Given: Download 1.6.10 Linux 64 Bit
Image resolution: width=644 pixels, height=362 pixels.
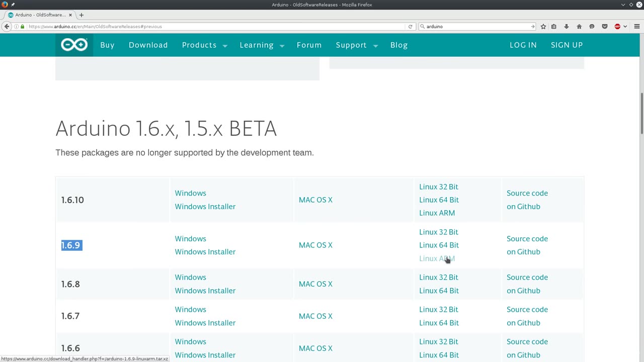Looking at the screenshot, I should pos(439,200).
